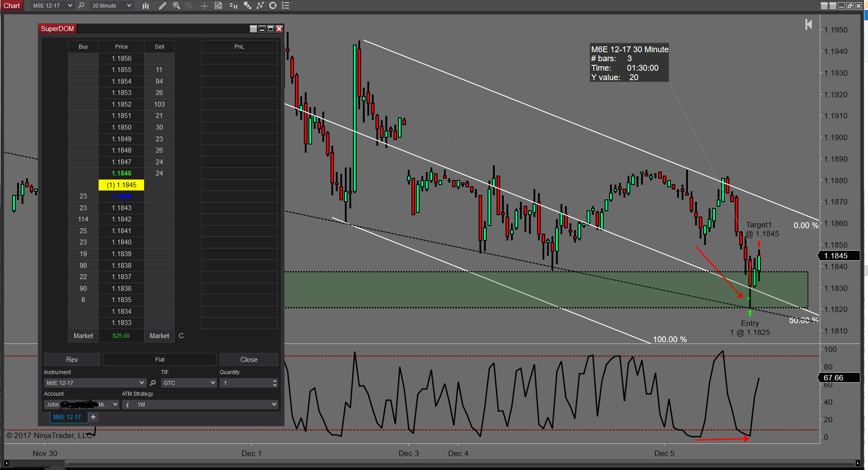Viewport: 868px width, 470px height.
Task: Open the chart instrument dropdown M6E 12-17
Action: point(52,5)
